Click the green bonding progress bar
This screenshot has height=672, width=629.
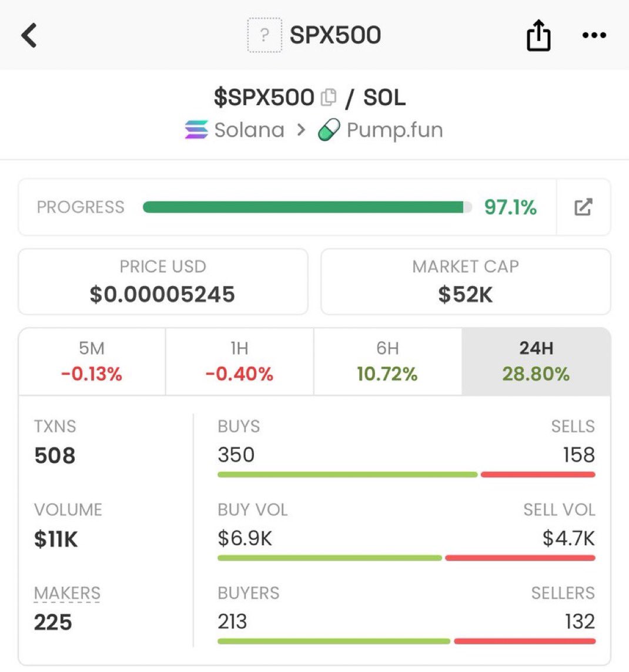307,207
